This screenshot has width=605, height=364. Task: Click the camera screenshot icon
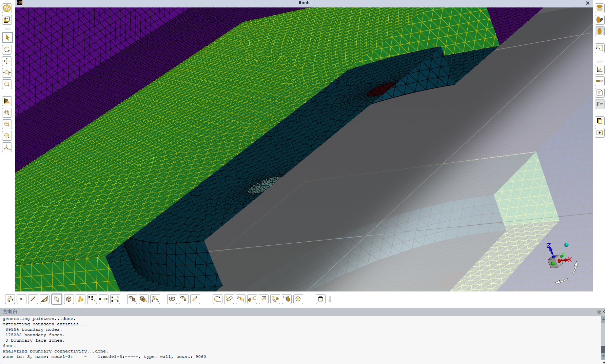[x=600, y=133]
